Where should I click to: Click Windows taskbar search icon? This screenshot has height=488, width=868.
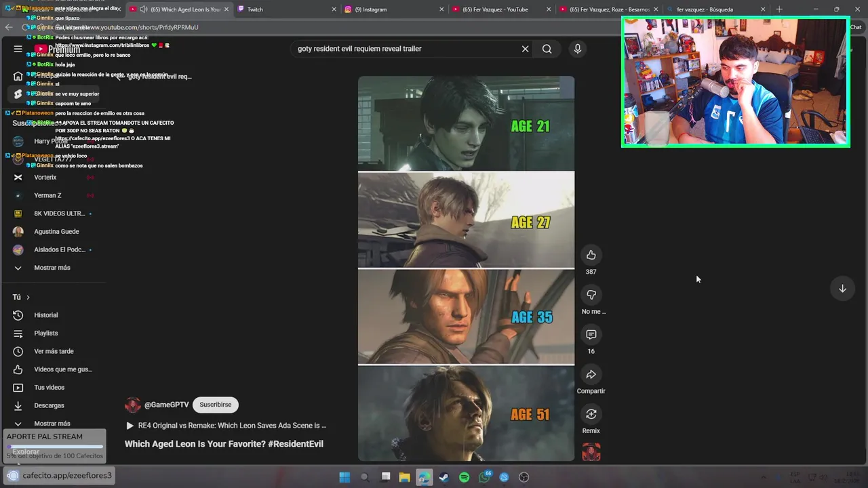coord(365,477)
